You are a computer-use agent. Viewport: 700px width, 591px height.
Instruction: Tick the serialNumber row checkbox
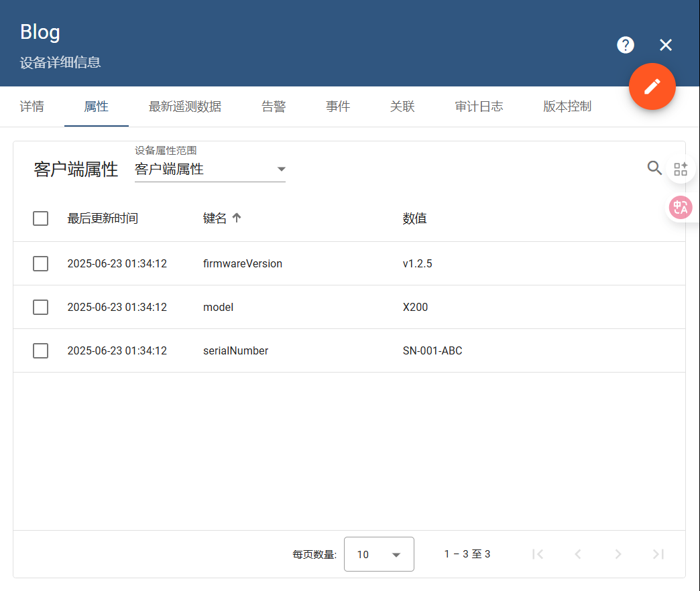(41, 350)
